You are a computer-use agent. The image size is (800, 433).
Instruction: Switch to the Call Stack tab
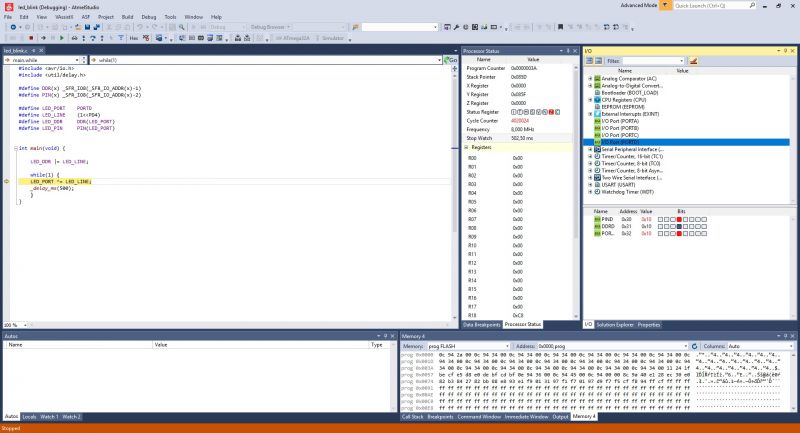[412, 417]
